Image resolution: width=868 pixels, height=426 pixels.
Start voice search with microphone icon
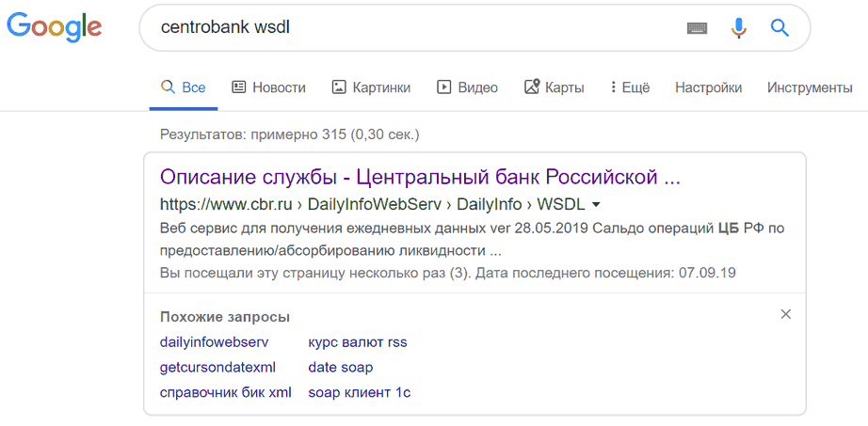(738, 27)
